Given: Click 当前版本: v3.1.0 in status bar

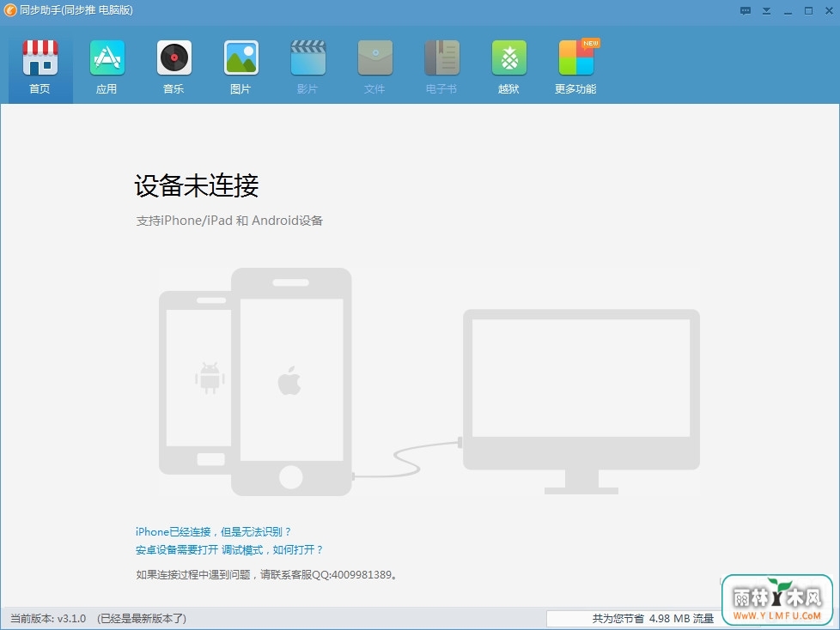Looking at the screenshot, I should coord(48,619).
